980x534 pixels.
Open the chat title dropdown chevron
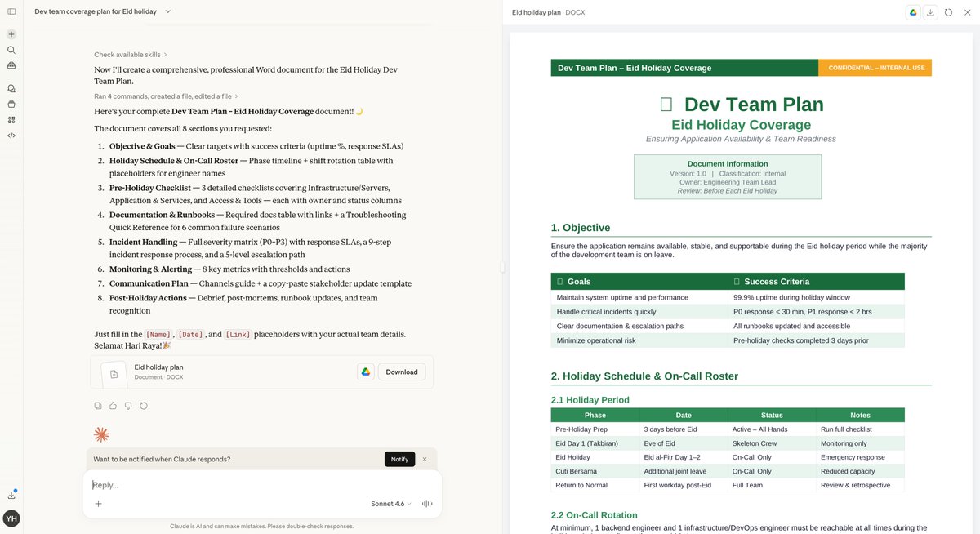tap(167, 11)
